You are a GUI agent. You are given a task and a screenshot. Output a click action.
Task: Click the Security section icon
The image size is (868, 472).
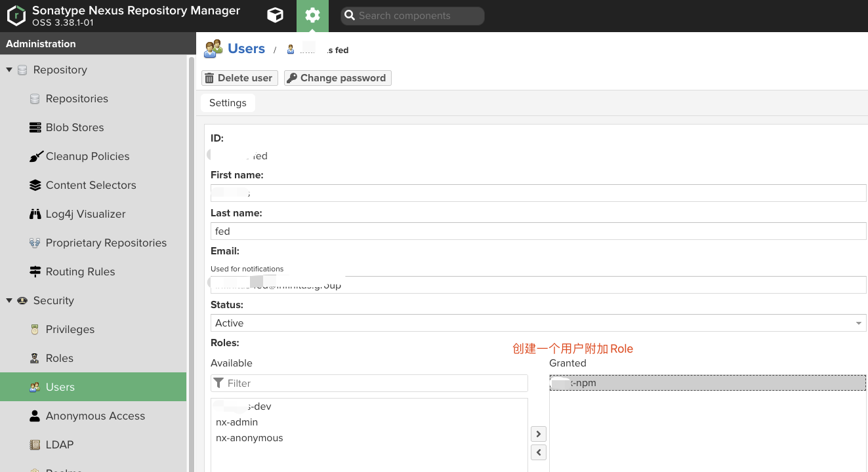pos(22,301)
